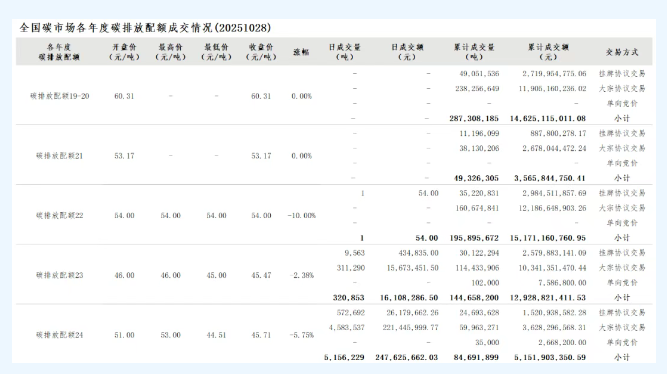Select the row label 碳排放配额22
The image size is (667, 374).
(x=60, y=215)
